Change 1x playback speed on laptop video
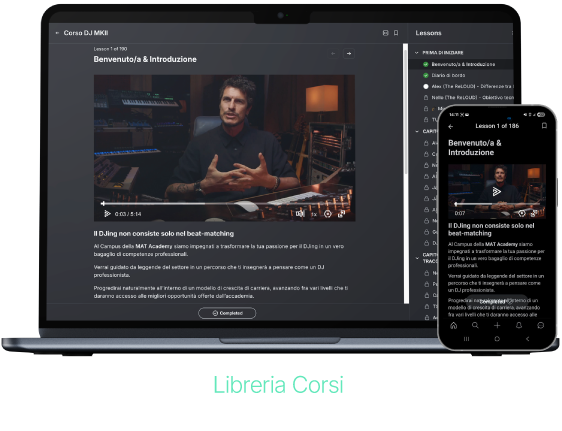The height and width of the screenshot is (431, 562). point(314,214)
